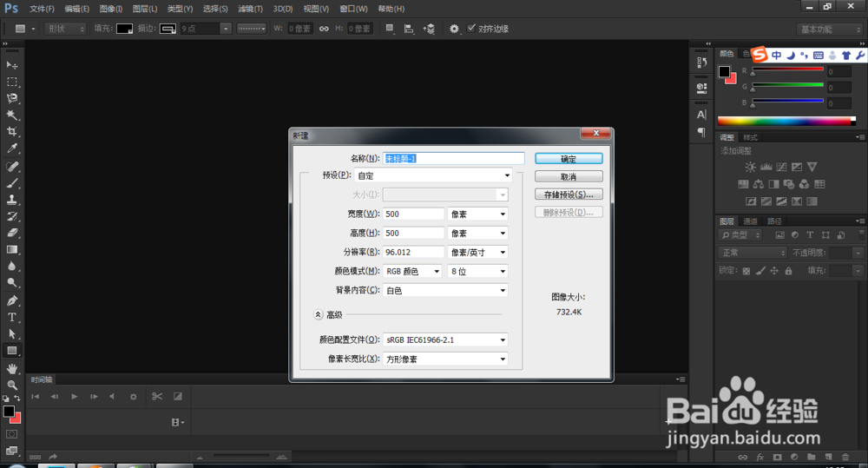This screenshot has width=868, height=468.
Task: Toggle Quick Mask mode button
Action: (x=11, y=434)
